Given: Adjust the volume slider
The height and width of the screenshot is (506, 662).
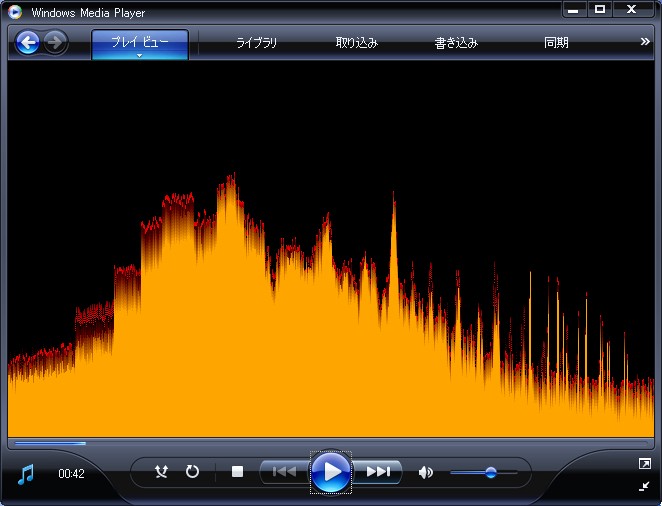Looking at the screenshot, I should [484, 473].
